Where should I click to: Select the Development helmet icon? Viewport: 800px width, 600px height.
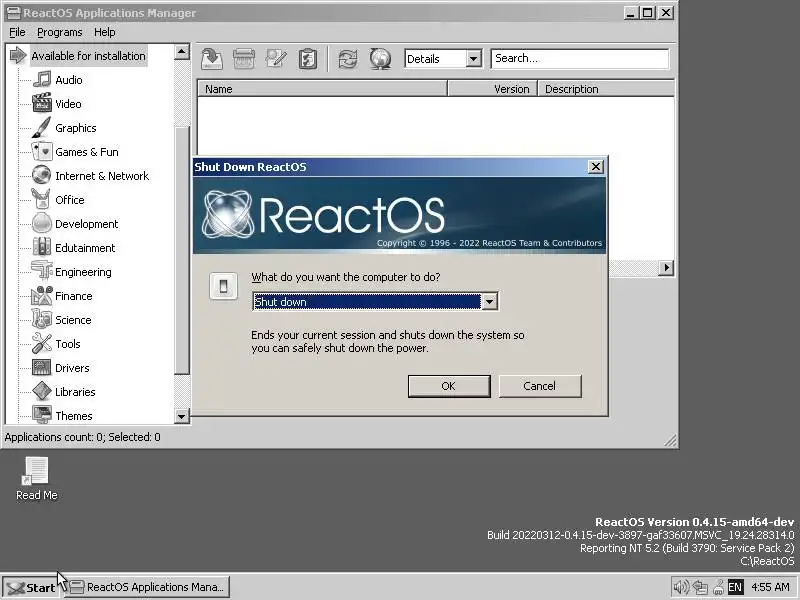point(42,223)
